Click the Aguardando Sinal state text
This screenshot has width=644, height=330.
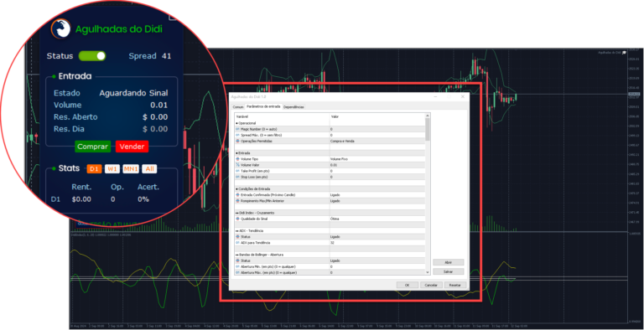tap(133, 93)
